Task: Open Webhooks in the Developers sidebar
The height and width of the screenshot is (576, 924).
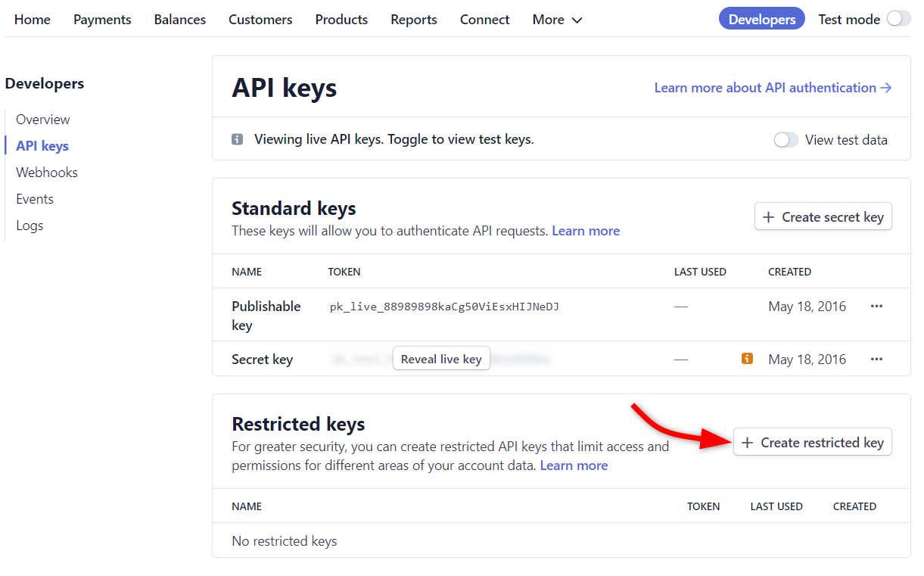Action: pos(47,173)
